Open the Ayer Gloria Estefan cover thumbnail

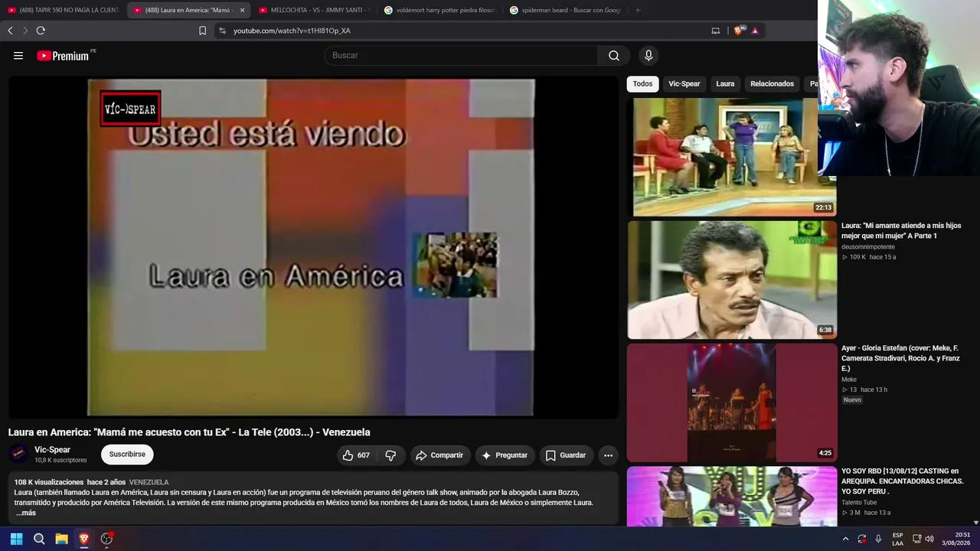[x=731, y=403]
